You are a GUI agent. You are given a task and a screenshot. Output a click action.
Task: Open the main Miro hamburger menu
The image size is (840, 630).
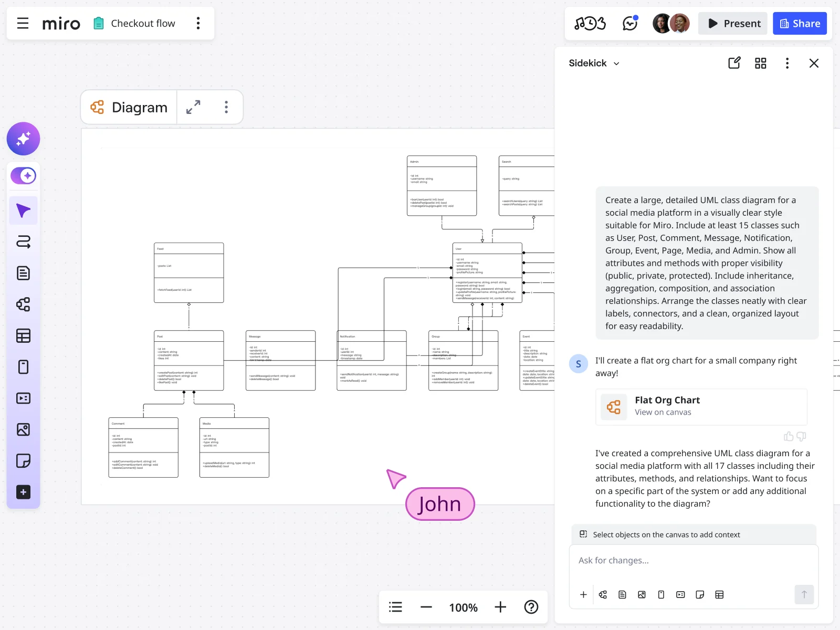coord(22,23)
